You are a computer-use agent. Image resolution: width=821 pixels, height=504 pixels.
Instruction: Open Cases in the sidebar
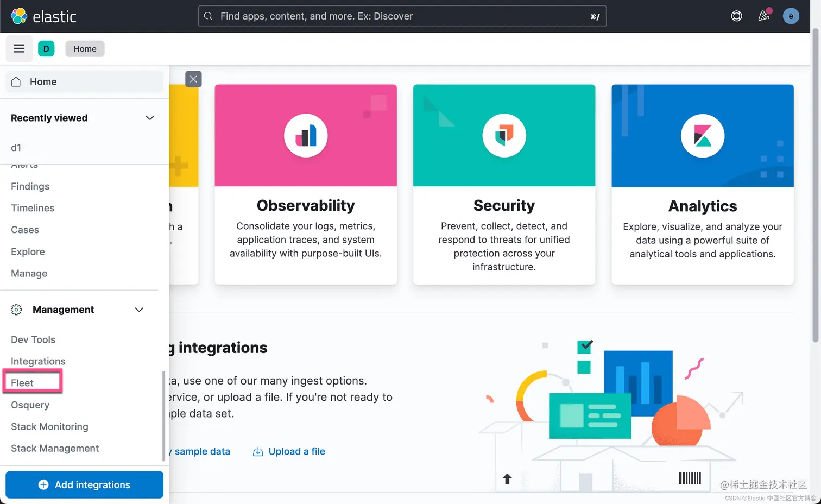tap(25, 230)
